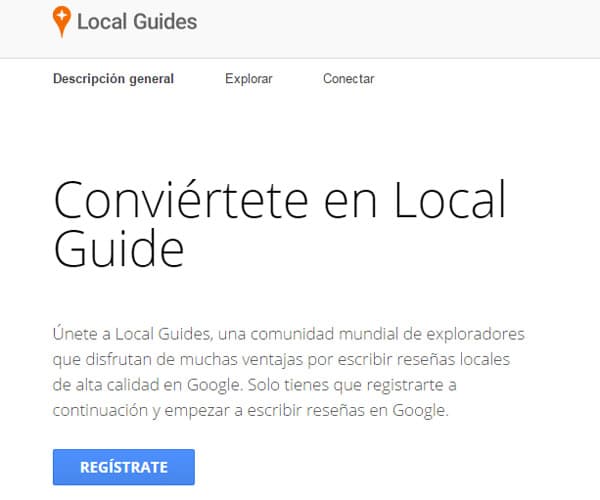
Task: Switch to the Explorar tab
Action: point(248,79)
